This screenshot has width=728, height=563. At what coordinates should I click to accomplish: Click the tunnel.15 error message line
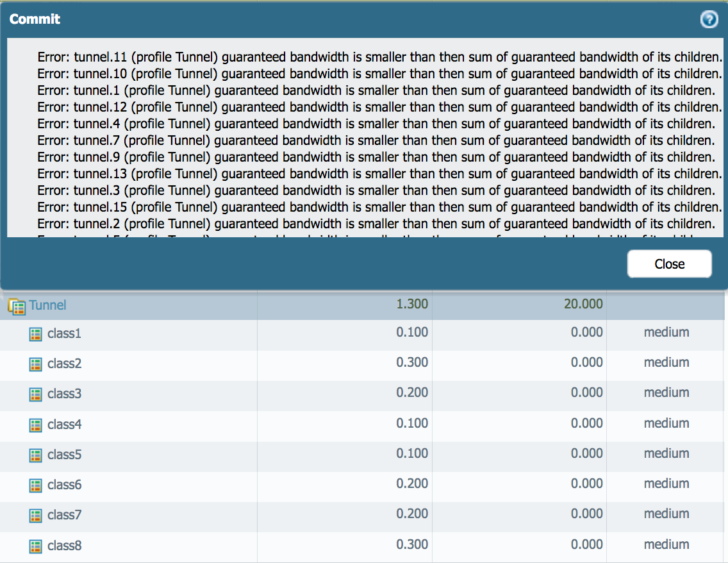380,208
